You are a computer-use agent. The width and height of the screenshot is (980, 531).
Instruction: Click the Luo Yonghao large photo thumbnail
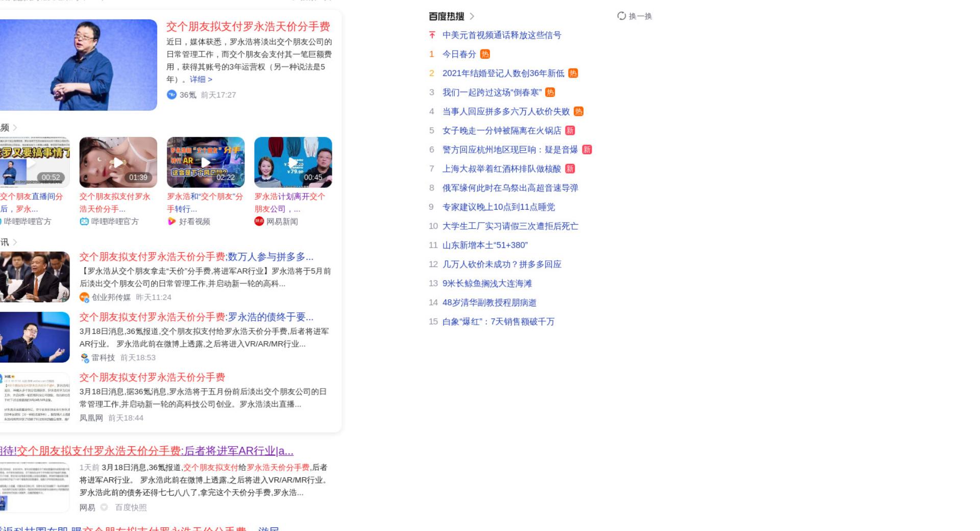pos(78,65)
